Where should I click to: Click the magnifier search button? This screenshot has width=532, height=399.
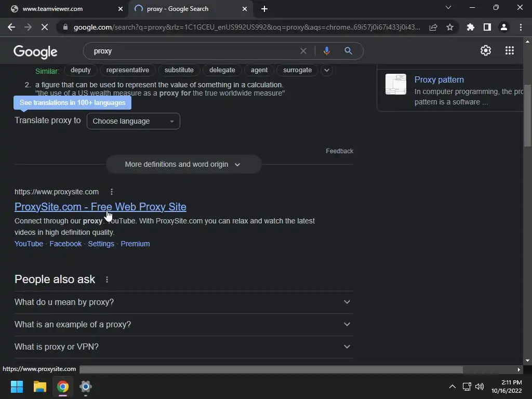click(348, 51)
